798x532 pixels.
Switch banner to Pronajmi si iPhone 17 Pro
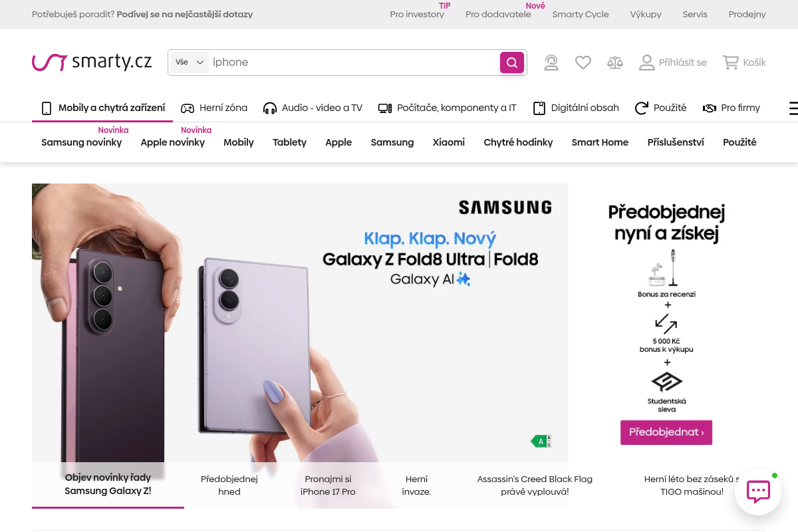point(328,485)
